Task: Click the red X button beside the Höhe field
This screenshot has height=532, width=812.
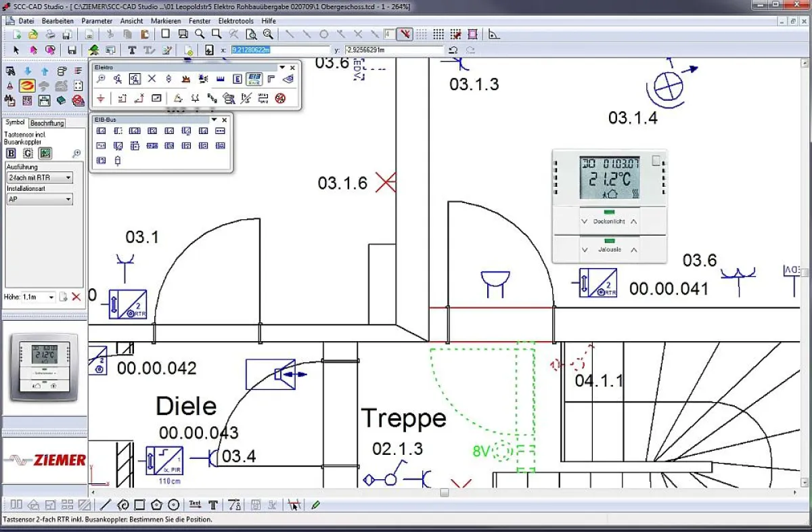Action: click(x=75, y=297)
